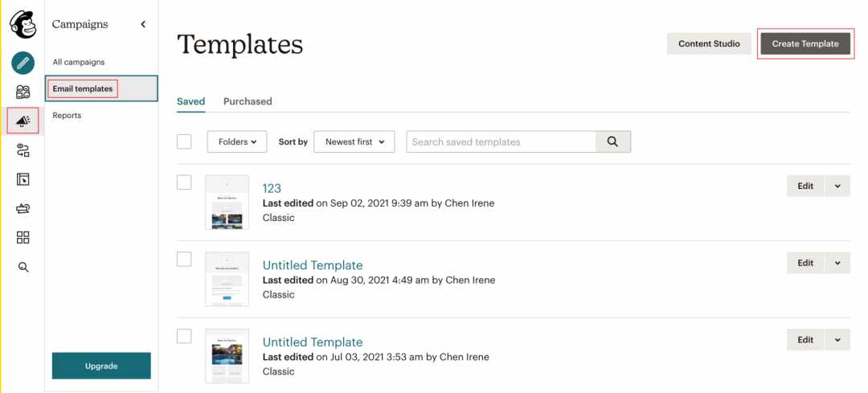Open Reports in Campaigns menu
This screenshot has height=393, width=868.
(67, 115)
